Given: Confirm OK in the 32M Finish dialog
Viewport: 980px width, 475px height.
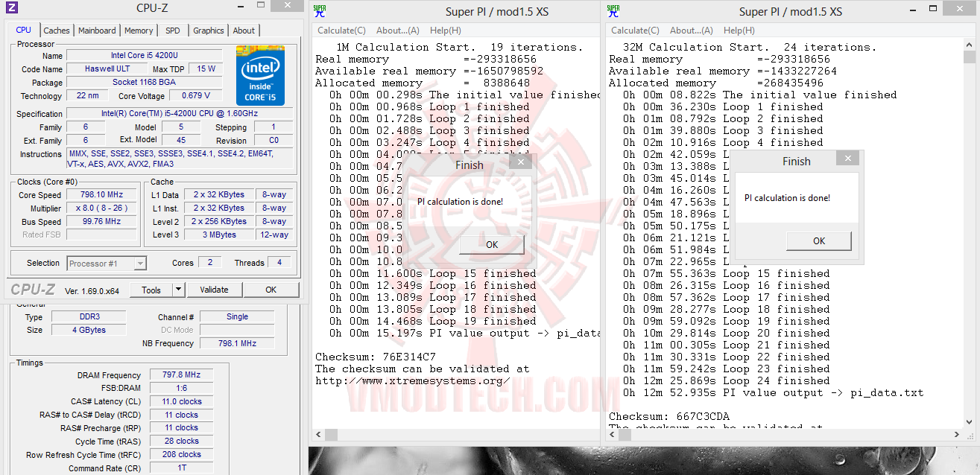Looking at the screenshot, I should click(x=819, y=240).
